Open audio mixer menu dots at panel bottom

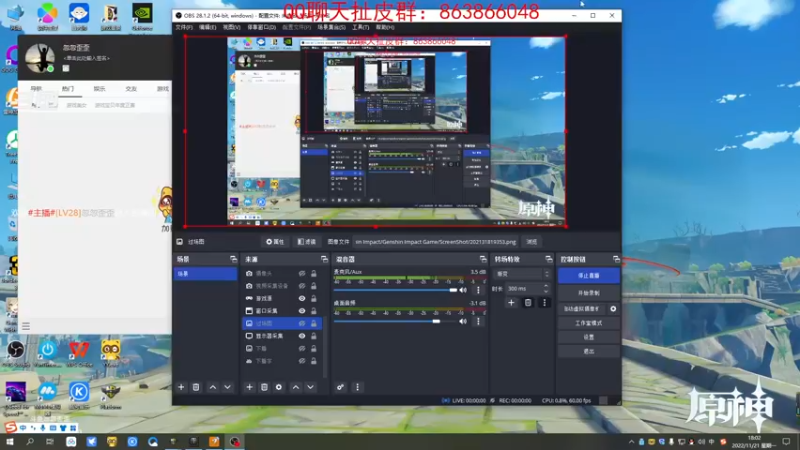[x=357, y=387]
